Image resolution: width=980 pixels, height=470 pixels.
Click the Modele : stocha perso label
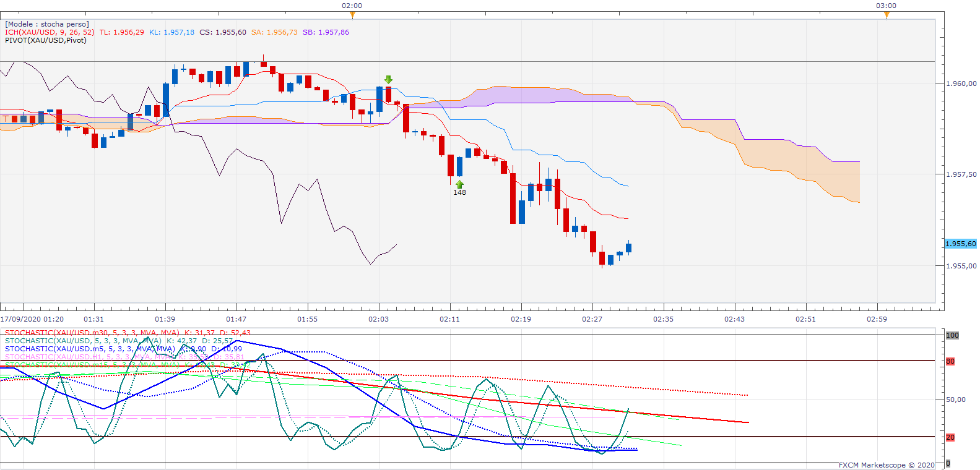47,24
